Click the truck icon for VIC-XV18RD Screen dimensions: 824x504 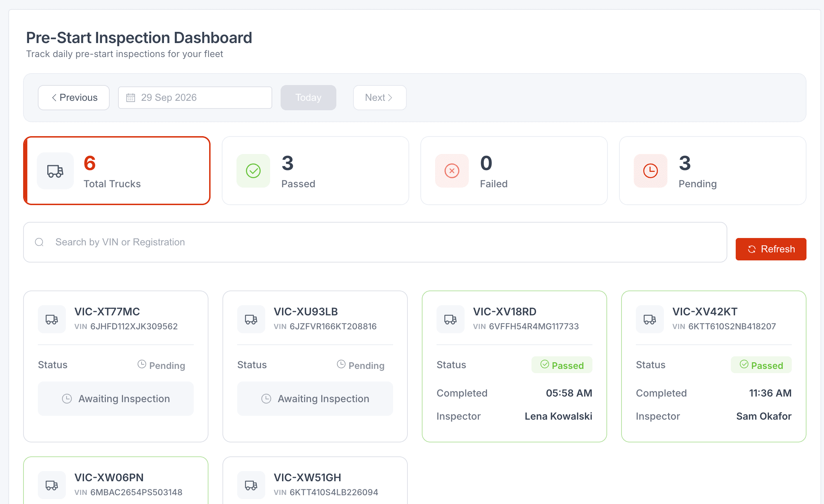coord(451,319)
